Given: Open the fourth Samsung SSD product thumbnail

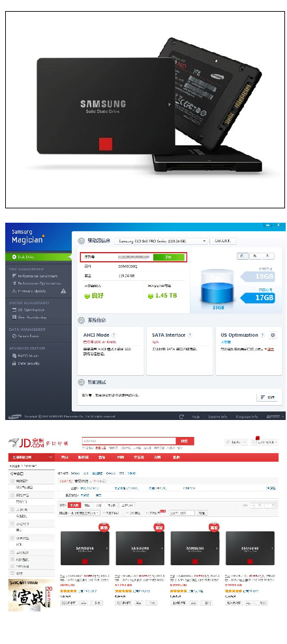Looking at the screenshot, I should pyautogui.click(x=250, y=548).
